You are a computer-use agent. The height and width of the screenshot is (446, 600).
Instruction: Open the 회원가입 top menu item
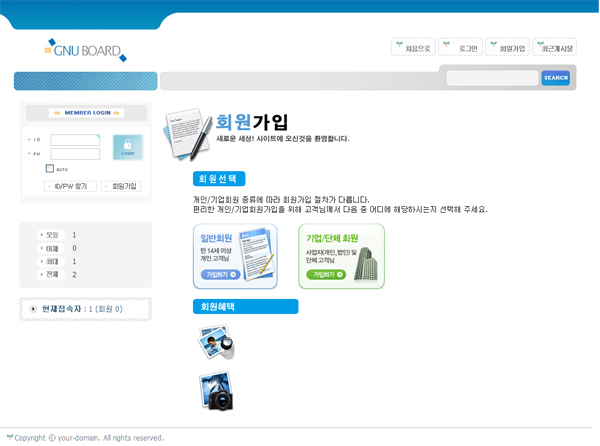click(508, 47)
